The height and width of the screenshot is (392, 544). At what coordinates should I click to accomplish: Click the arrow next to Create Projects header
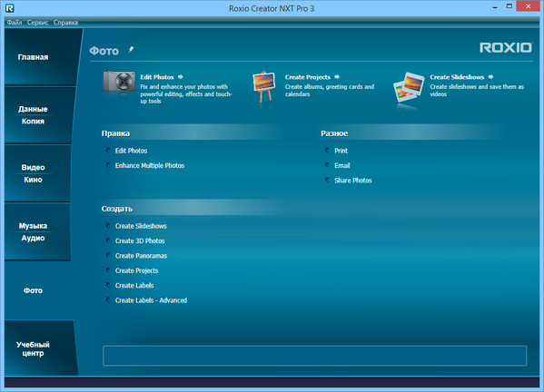click(x=337, y=76)
